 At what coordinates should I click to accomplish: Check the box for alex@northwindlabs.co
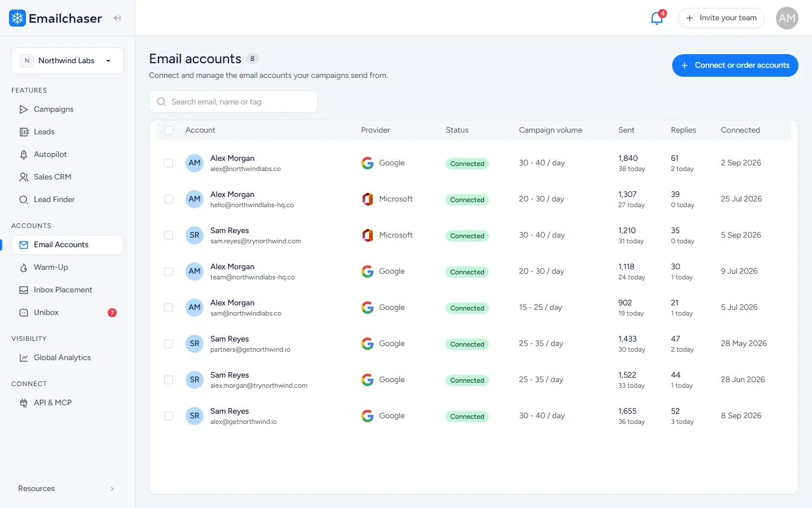pyautogui.click(x=169, y=163)
